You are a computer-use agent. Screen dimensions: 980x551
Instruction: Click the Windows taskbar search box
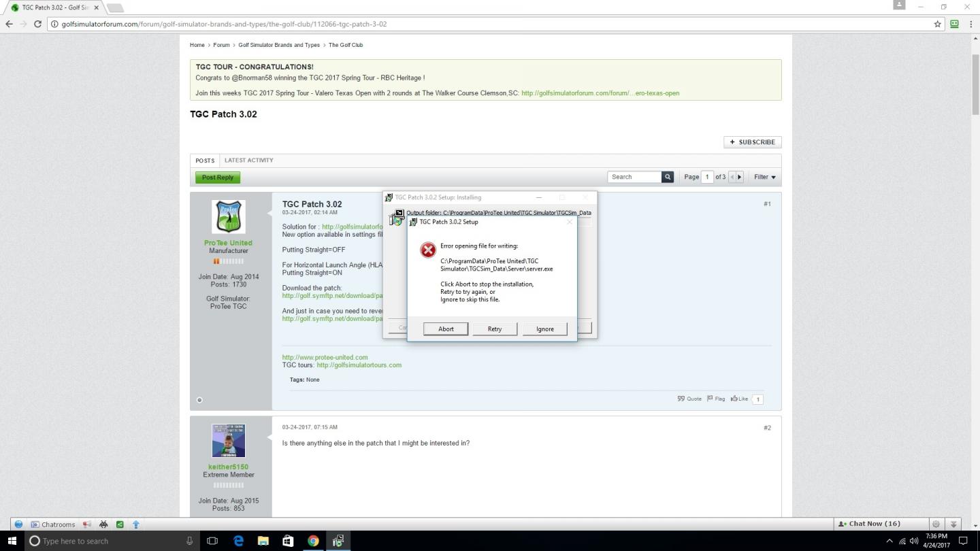point(112,541)
